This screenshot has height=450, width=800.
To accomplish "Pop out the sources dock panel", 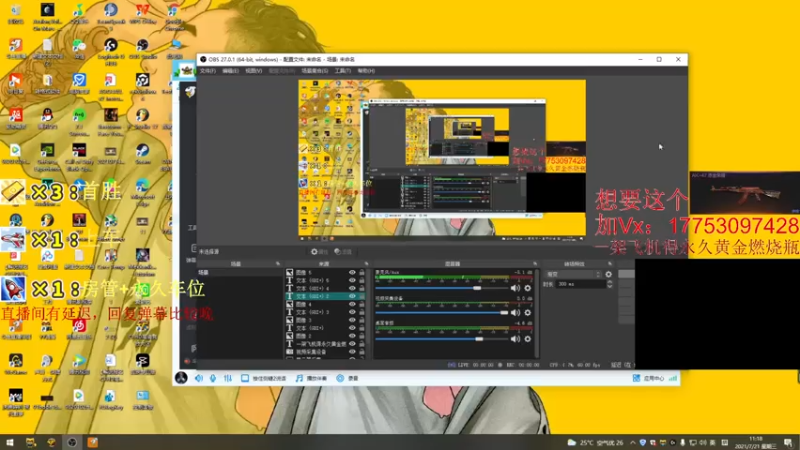I will pos(366,264).
